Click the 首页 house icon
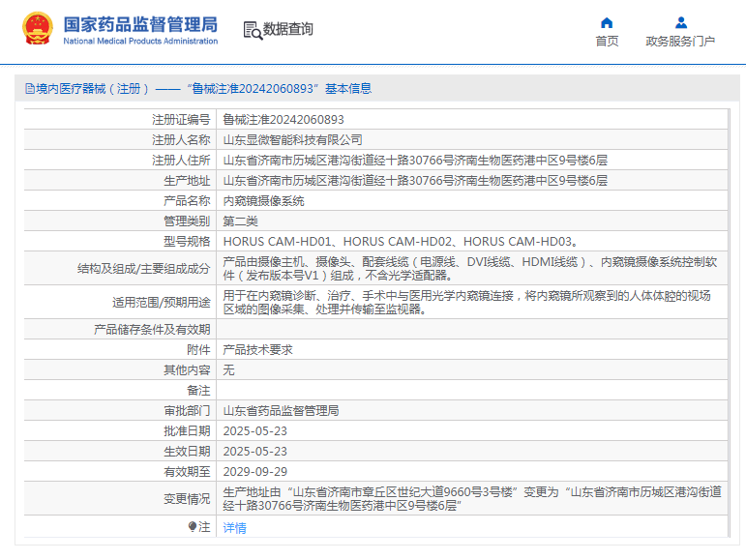Image resolution: width=746 pixels, height=560 pixels. pyautogui.click(x=607, y=22)
